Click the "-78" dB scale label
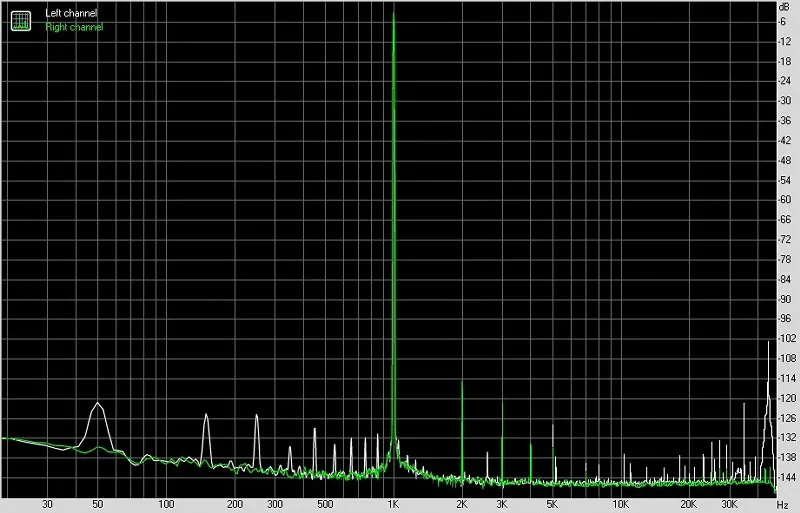This screenshot has width=800, height=513. 784,259
